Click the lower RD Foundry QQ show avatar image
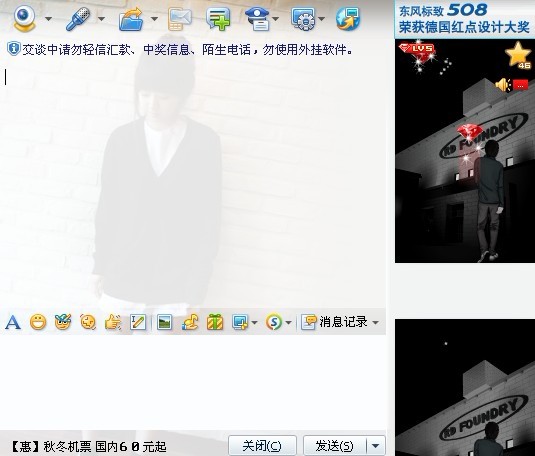535x456 pixels. click(465, 387)
